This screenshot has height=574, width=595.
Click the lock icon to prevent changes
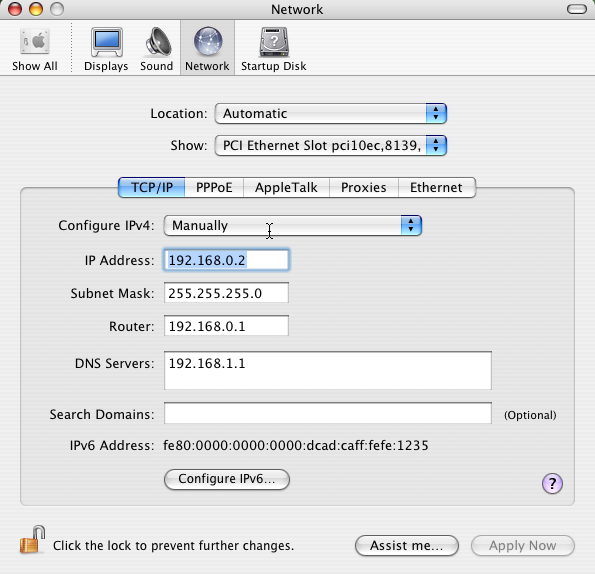click(x=32, y=540)
